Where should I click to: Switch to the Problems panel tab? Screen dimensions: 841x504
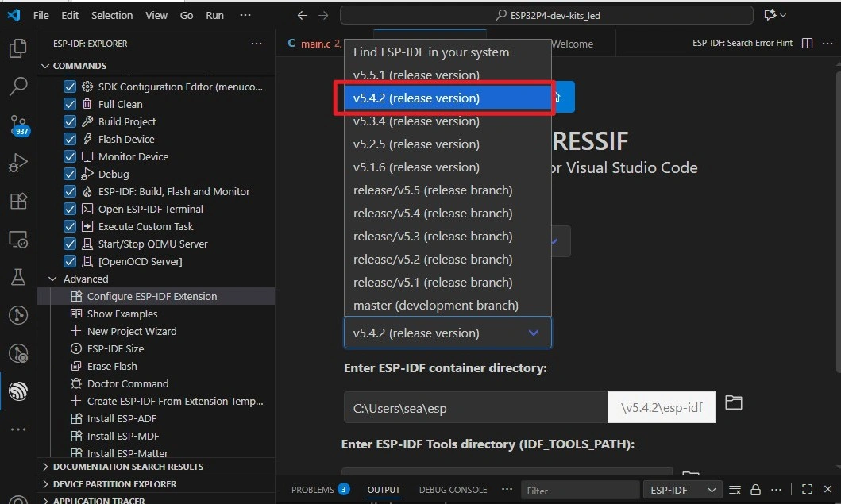pyautogui.click(x=313, y=490)
